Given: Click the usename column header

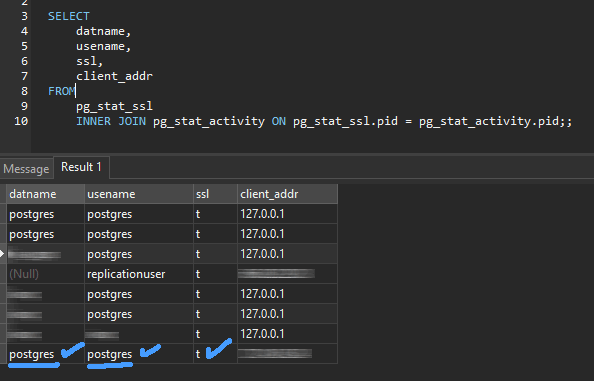Looking at the screenshot, I should pos(139,194).
